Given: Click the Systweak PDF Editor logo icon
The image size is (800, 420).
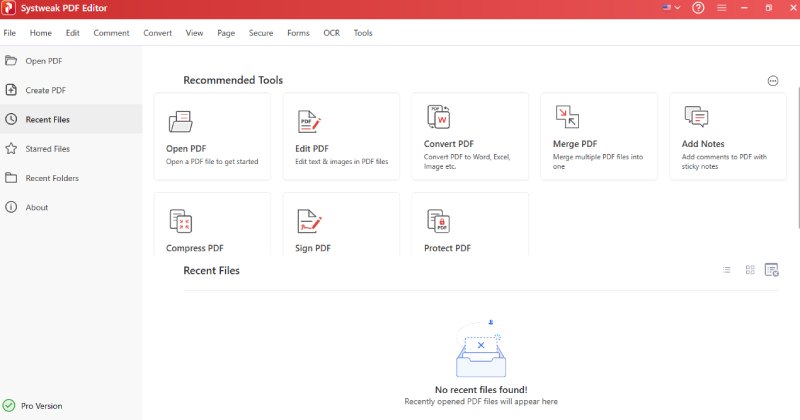Looking at the screenshot, I should (9, 8).
